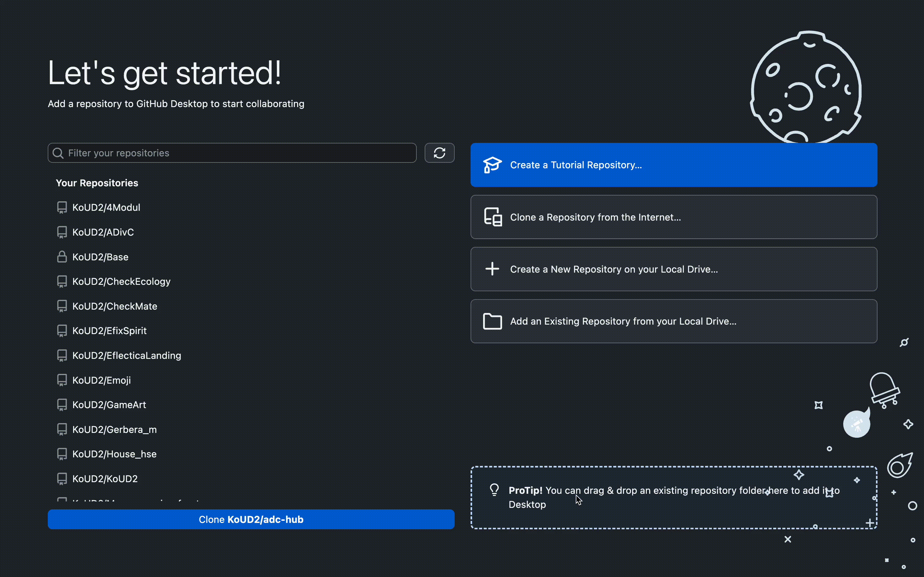Click the repo icon beside KoUD2/CheckEcology
This screenshot has width=924, height=577.
pyautogui.click(x=62, y=282)
